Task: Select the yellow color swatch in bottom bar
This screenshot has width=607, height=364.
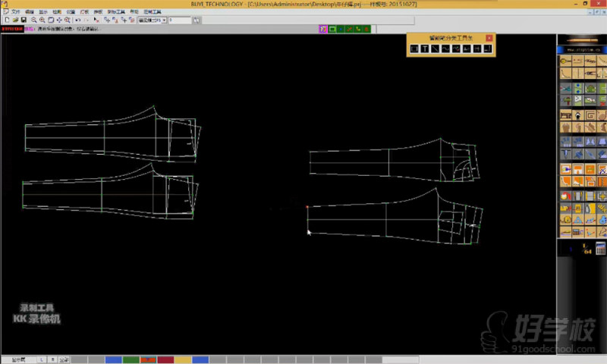Action: (x=183, y=359)
